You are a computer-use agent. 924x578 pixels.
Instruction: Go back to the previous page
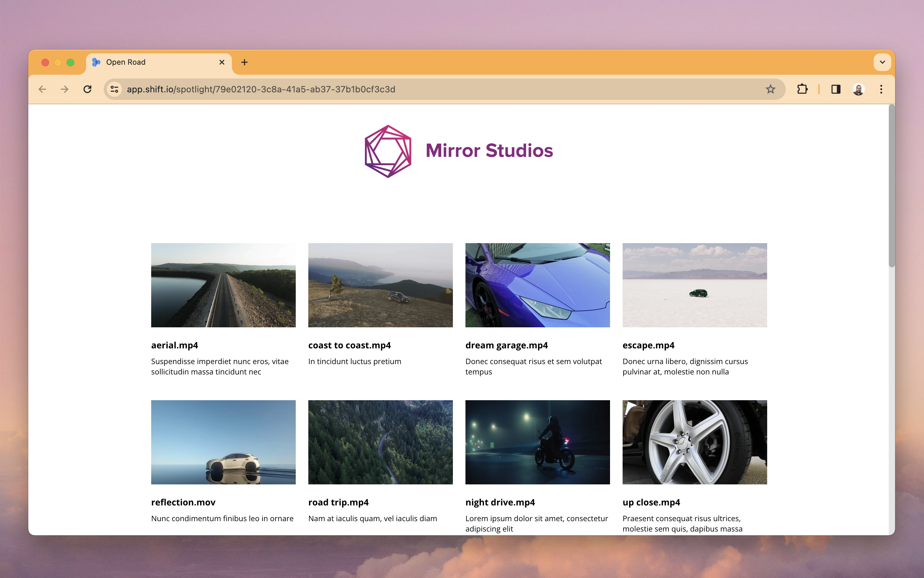coord(42,89)
